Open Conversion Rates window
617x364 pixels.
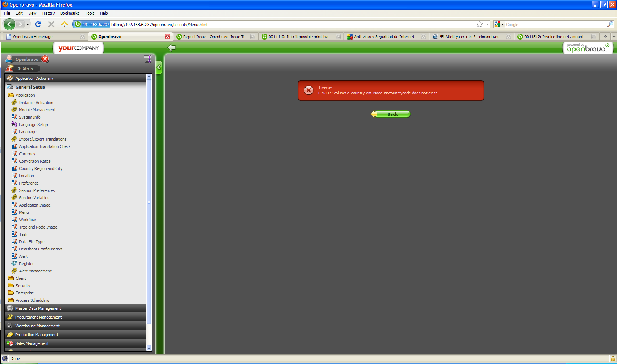tap(35, 161)
